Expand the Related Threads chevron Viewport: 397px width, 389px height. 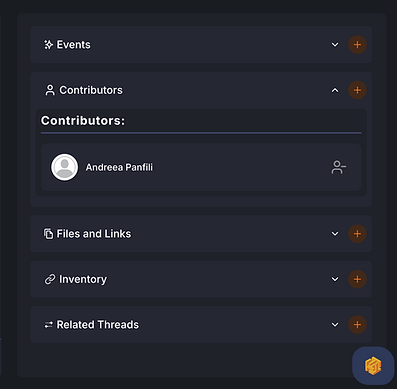[x=335, y=324]
